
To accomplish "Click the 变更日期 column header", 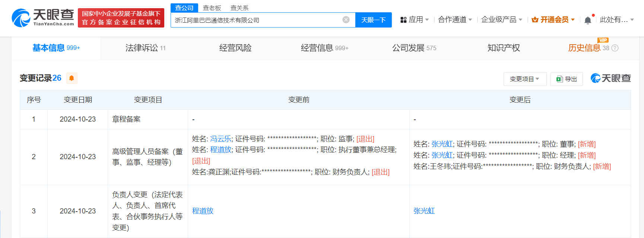I will [78, 100].
